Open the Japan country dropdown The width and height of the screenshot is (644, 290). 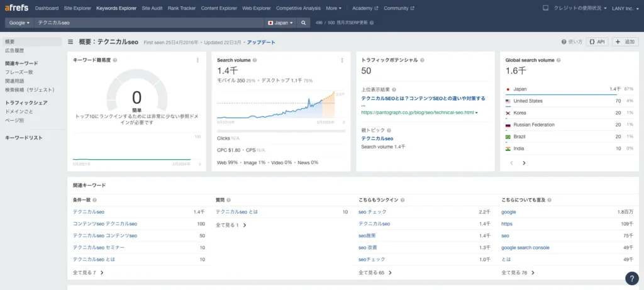280,23
